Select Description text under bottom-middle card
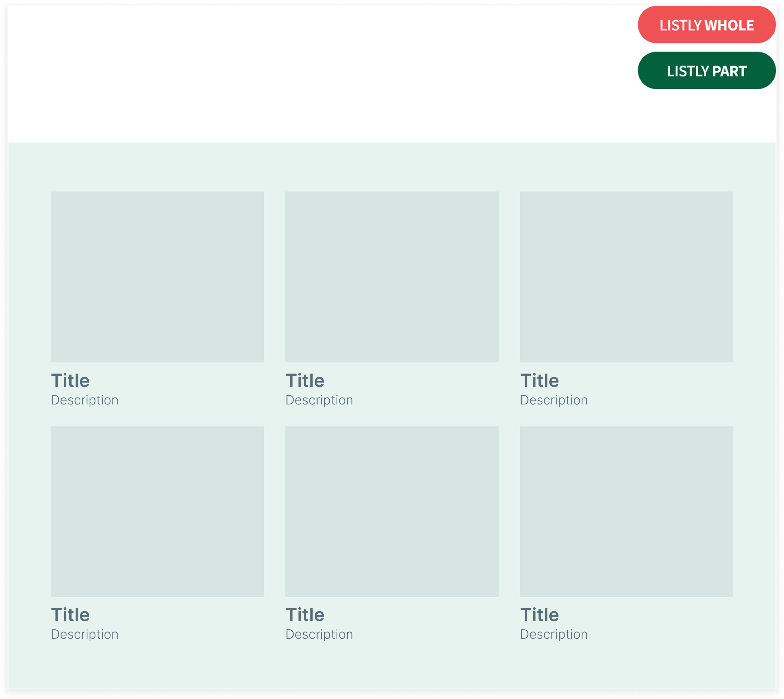The width and height of the screenshot is (784, 699). (x=319, y=634)
